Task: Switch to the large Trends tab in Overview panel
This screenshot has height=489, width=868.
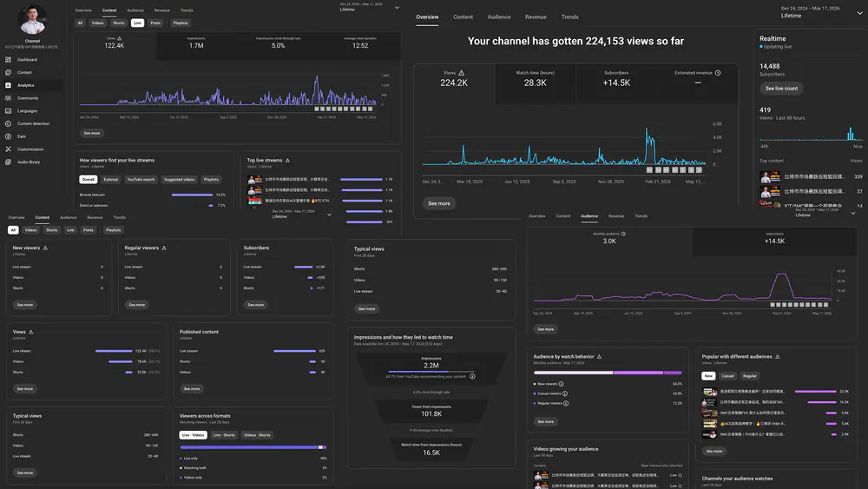Action: (x=569, y=17)
